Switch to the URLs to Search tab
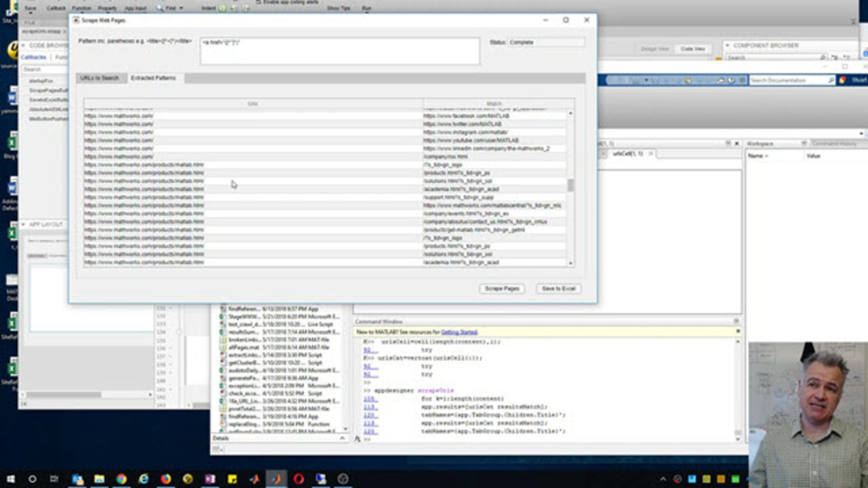The height and width of the screenshot is (488, 868). 100,78
